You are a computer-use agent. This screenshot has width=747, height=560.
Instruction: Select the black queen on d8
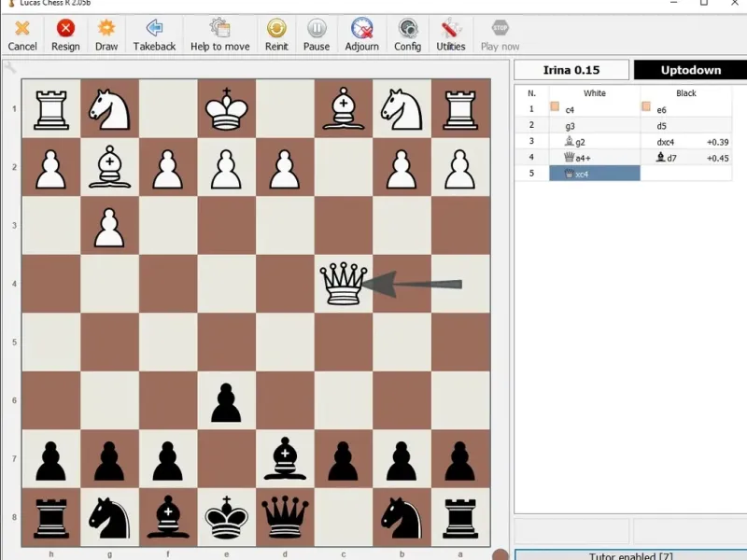point(285,517)
